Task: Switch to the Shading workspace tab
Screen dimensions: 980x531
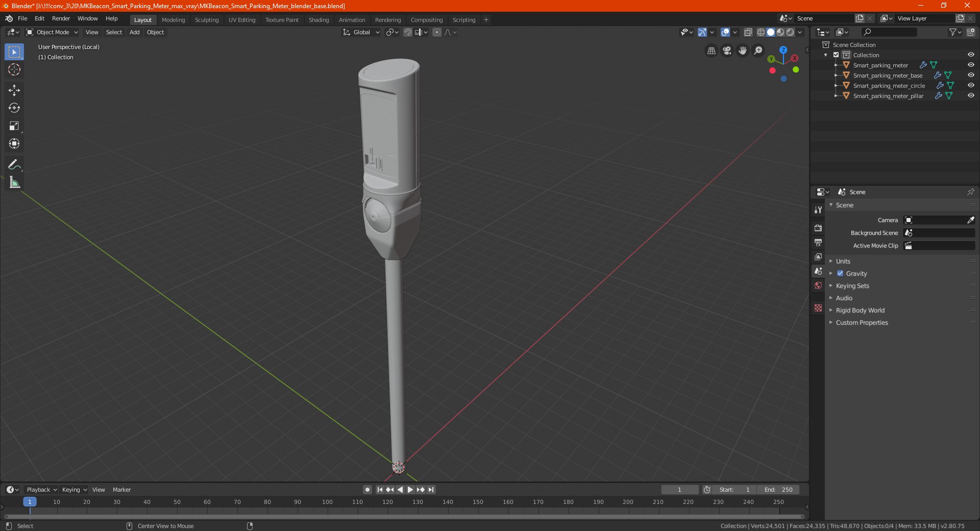Action: click(318, 20)
